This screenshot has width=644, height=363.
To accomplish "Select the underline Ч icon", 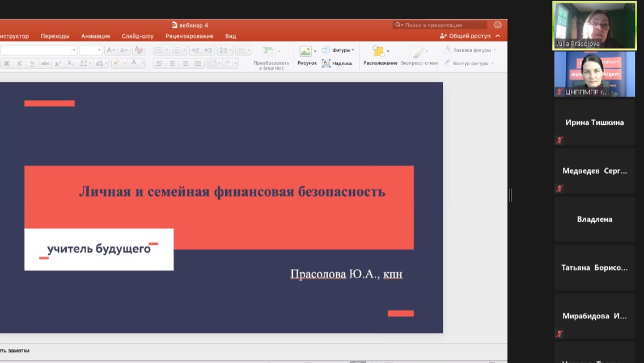I will click(x=32, y=62).
